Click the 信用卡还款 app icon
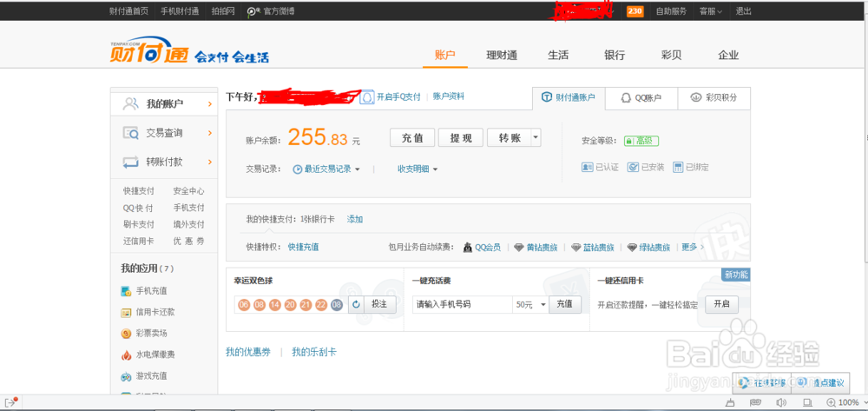 pyautogui.click(x=126, y=313)
